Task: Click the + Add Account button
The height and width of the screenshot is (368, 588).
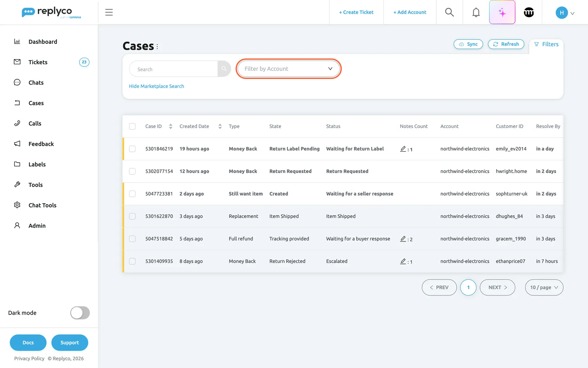Action: coord(410,12)
